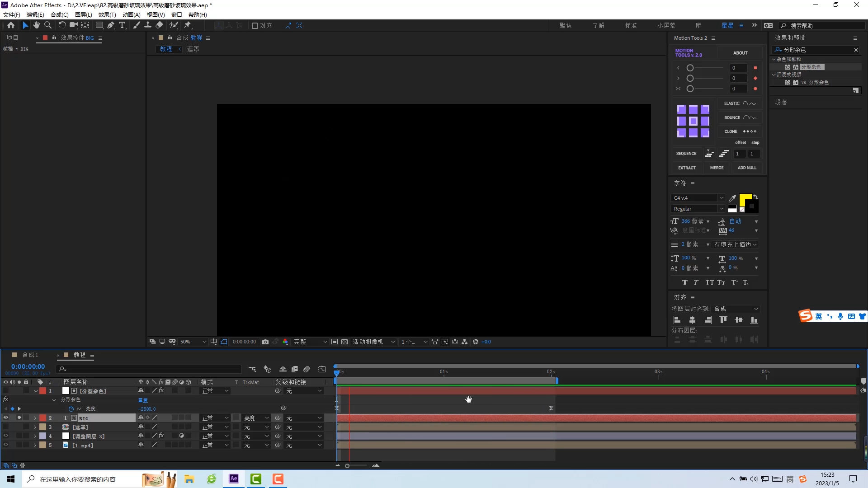
Task: Expand the 遮罩 layer properties
Action: 35,427
